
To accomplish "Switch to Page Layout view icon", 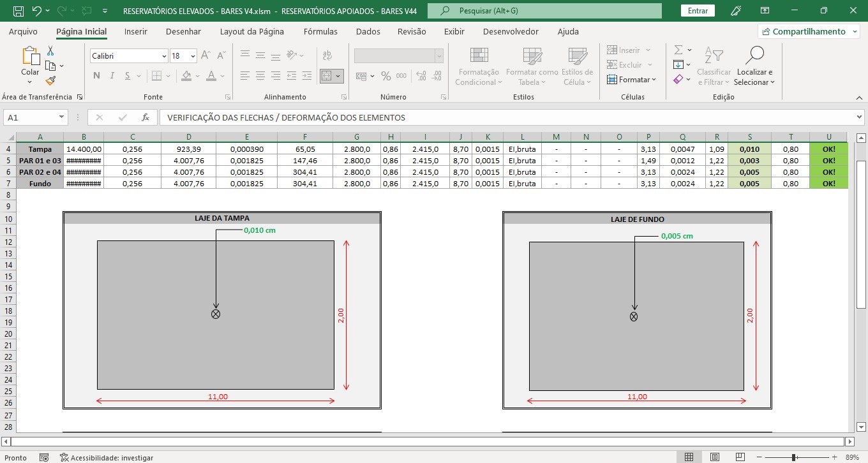I will pos(715,457).
